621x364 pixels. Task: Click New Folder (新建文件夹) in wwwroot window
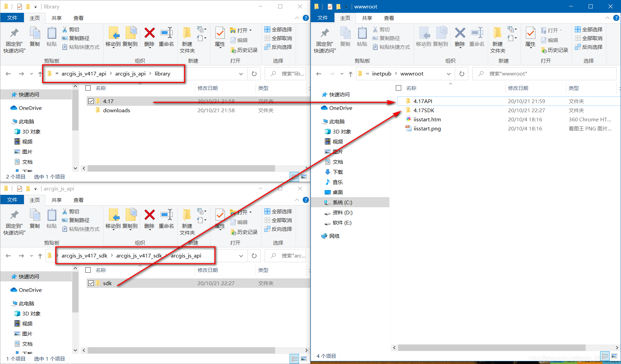pos(498,40)
